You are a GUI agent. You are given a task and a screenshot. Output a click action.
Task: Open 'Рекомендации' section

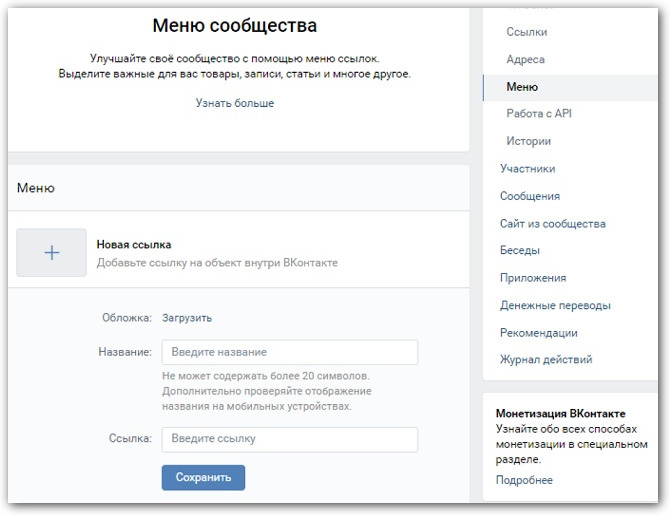coord(538,333)
